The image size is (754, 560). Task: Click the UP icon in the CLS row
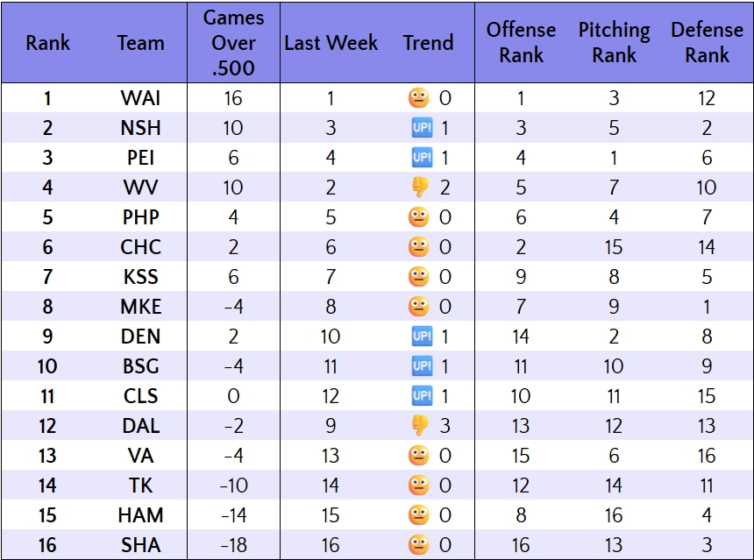coord(421,396)
